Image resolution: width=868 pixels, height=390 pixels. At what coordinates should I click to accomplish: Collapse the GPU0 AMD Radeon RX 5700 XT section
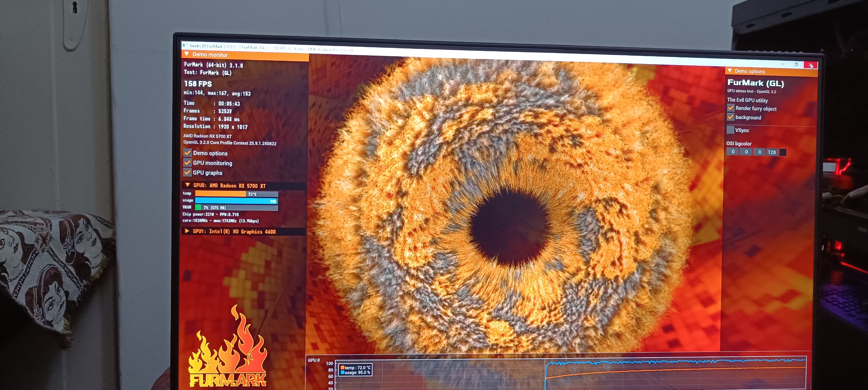click(x=188, y=185)
